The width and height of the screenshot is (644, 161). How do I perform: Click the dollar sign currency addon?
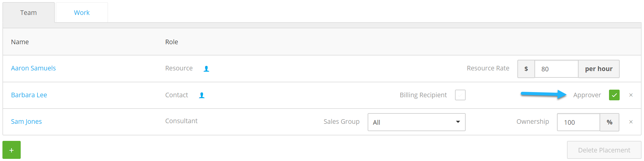[526, 69]
